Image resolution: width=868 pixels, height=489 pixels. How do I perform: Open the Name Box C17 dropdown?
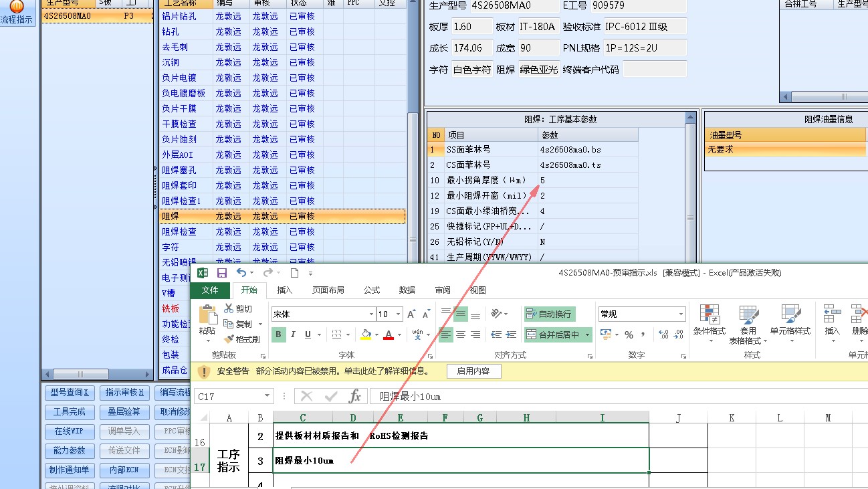[267, 397]
